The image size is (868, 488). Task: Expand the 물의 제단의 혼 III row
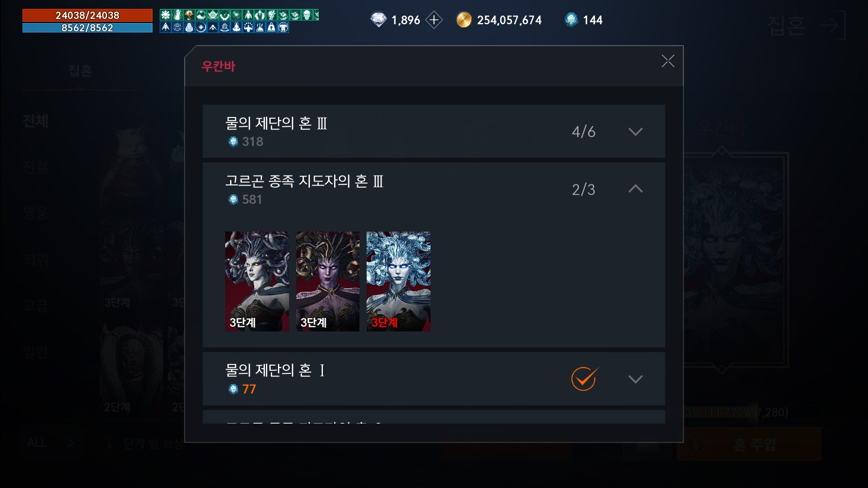tap(635, 132)
